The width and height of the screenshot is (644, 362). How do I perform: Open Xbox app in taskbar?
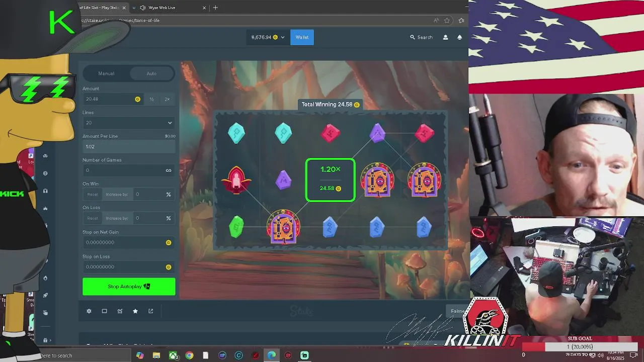[x=173, y=355]
